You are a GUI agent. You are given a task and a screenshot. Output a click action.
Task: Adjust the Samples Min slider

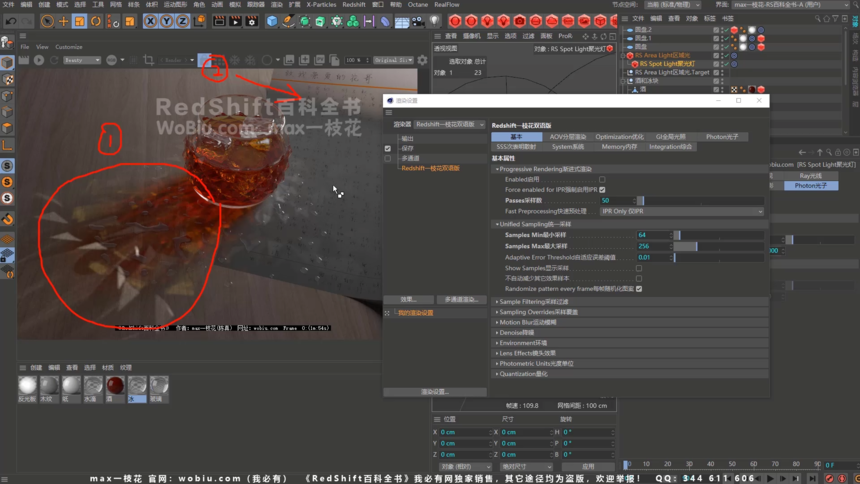click(x=719, y=235)
